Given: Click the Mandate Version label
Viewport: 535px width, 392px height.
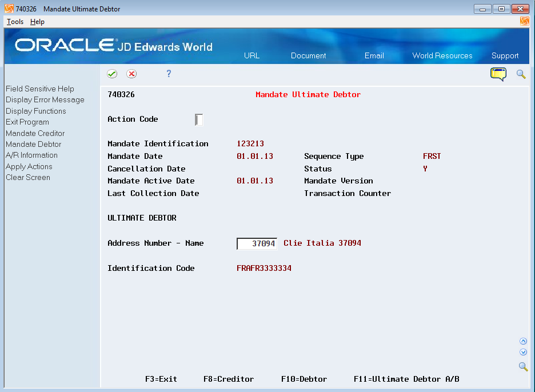Looking at the screenshot, I should point(338,181).
